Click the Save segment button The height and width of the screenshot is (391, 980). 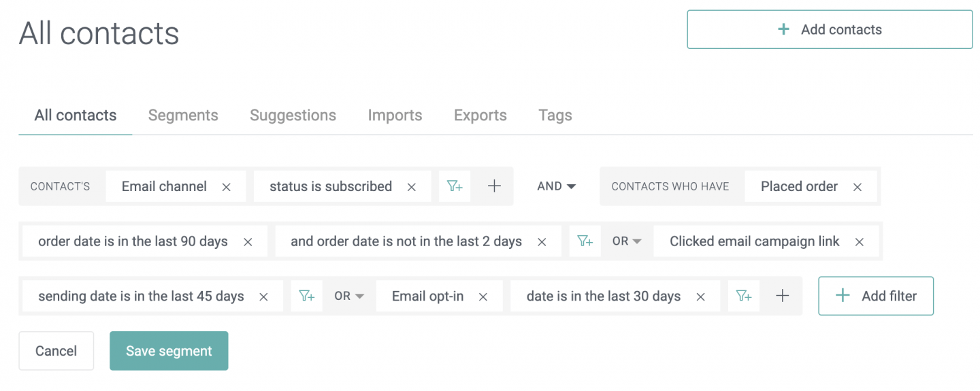pos(169,351)
